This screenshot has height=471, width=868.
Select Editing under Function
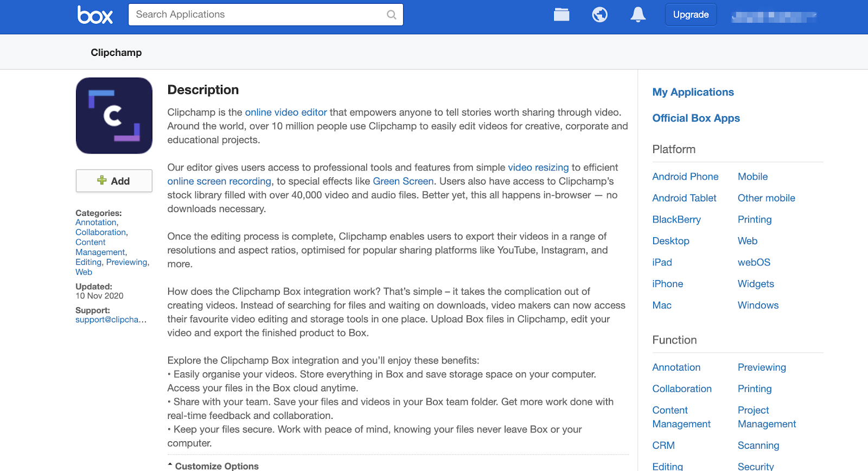667,466
